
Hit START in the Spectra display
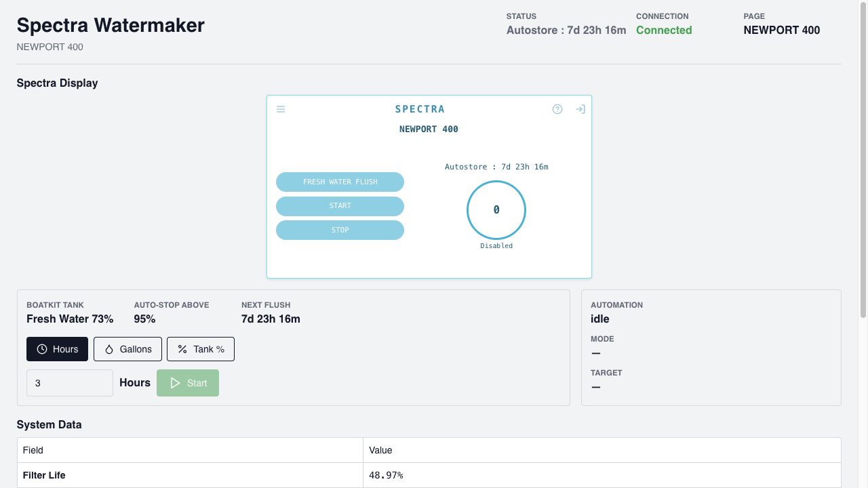[x=340, y=206]
